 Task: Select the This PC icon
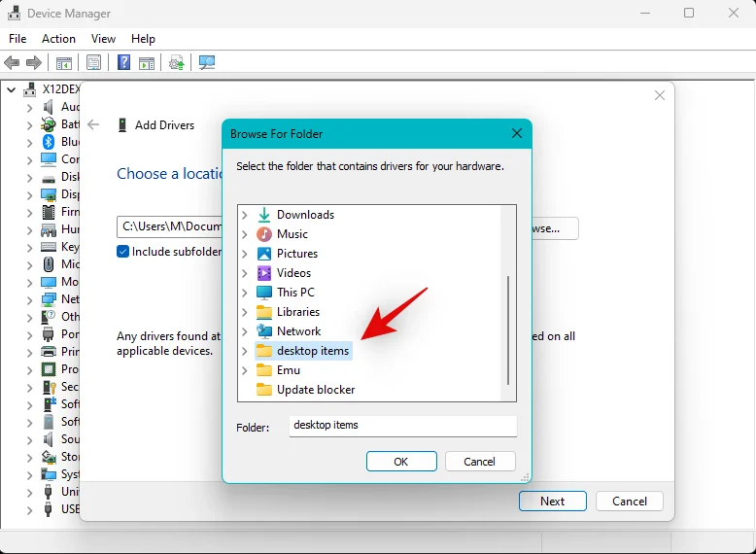pyautogui.click(x=264, y=293)
